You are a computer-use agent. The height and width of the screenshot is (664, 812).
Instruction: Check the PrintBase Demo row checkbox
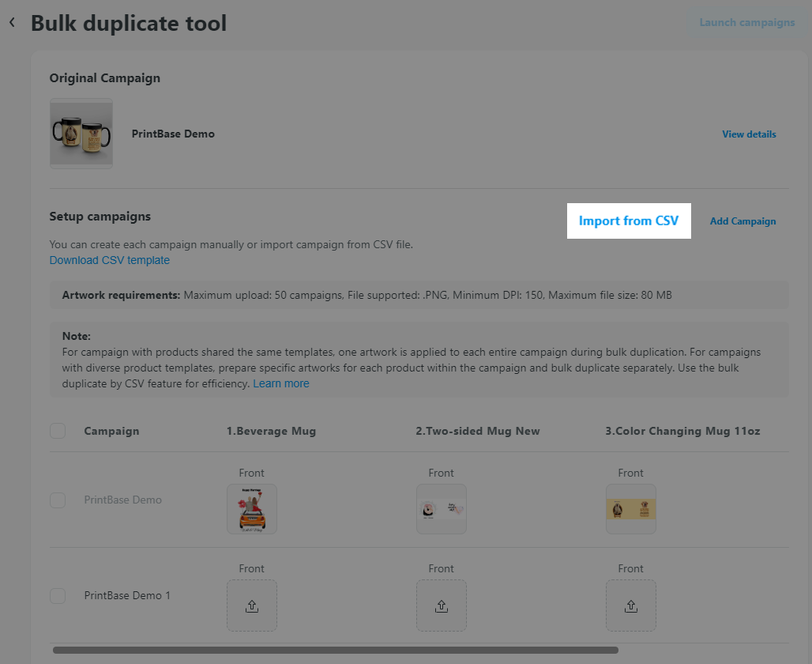click(x=58, y=500)
